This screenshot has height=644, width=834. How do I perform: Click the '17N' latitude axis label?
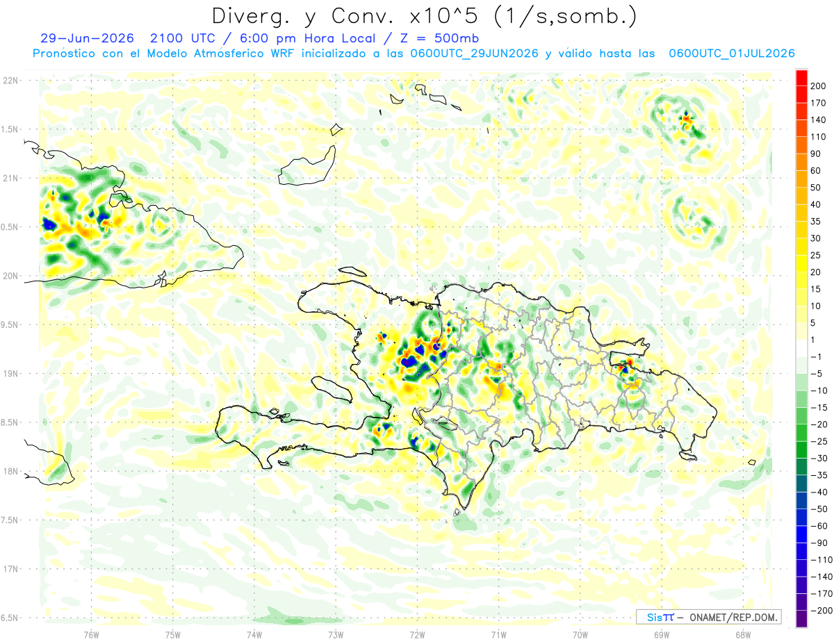pyautogui.click(x=10, y=569)
